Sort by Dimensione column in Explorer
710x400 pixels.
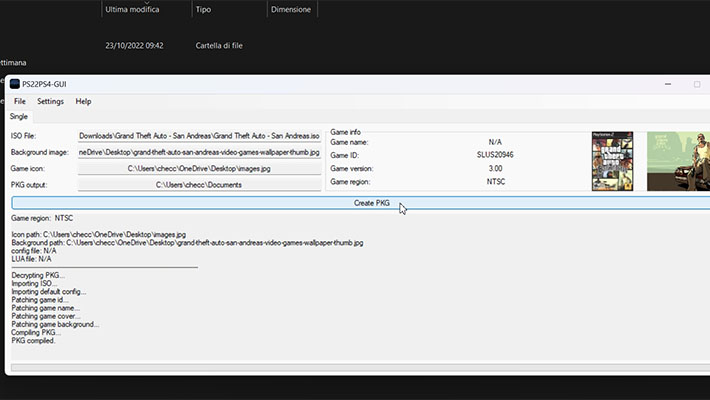(x=292, y=9)
